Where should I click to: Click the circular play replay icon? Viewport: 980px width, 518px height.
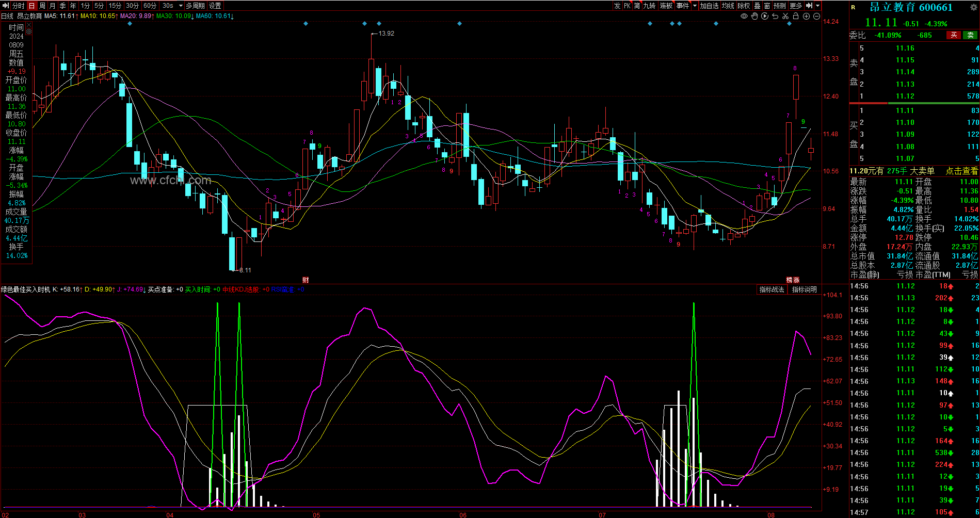point(765,17)
